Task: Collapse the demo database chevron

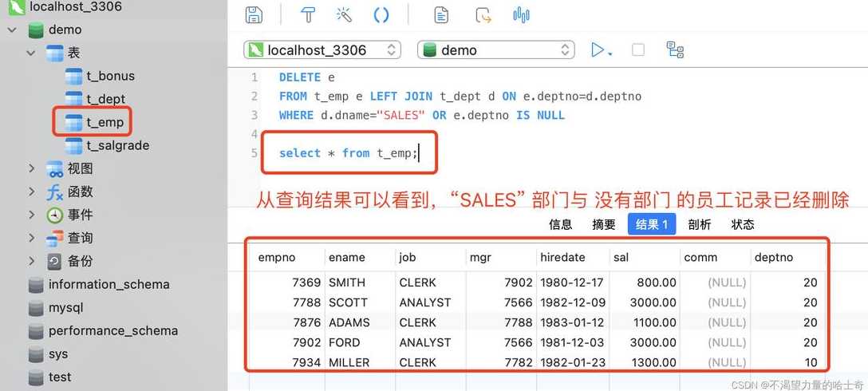Action: pos(12,30)
